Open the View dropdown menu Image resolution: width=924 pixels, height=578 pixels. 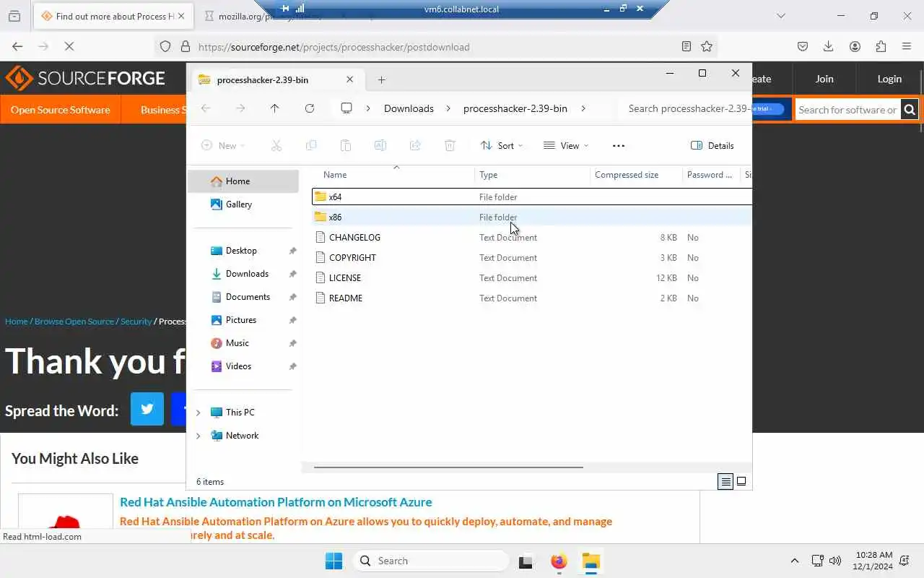click(x=566, y=145)
